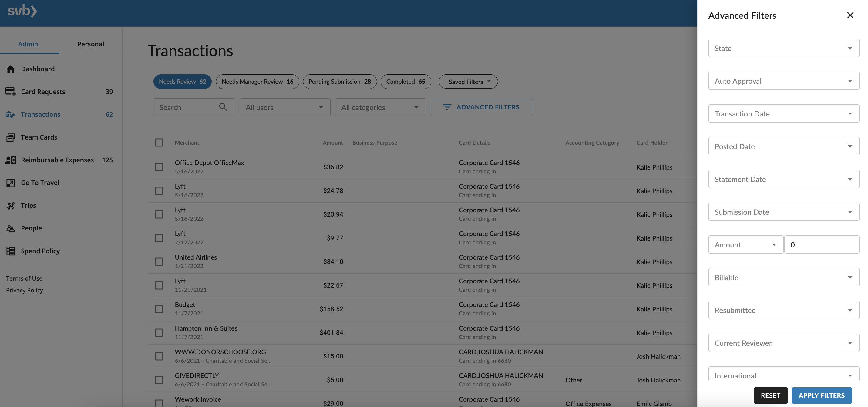Click the Amount value field showing 0
This screenshot has height=407, width=868.
point(822,244)
